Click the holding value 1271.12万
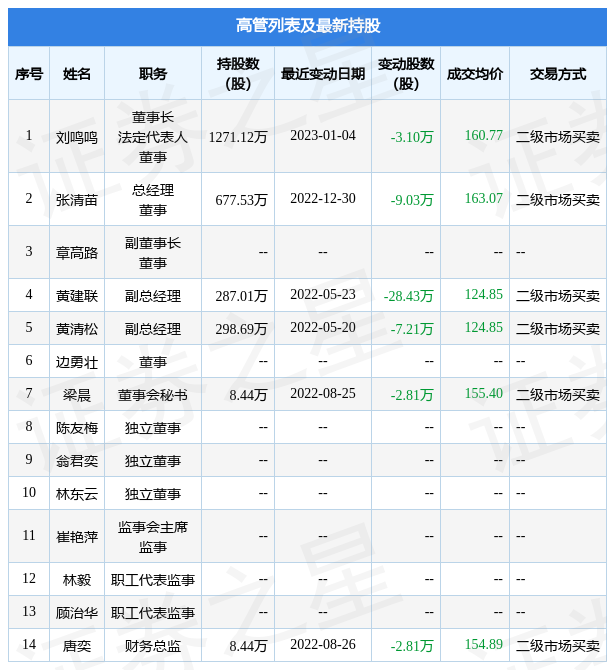607x670 pixels. click(x=238, y=137)
